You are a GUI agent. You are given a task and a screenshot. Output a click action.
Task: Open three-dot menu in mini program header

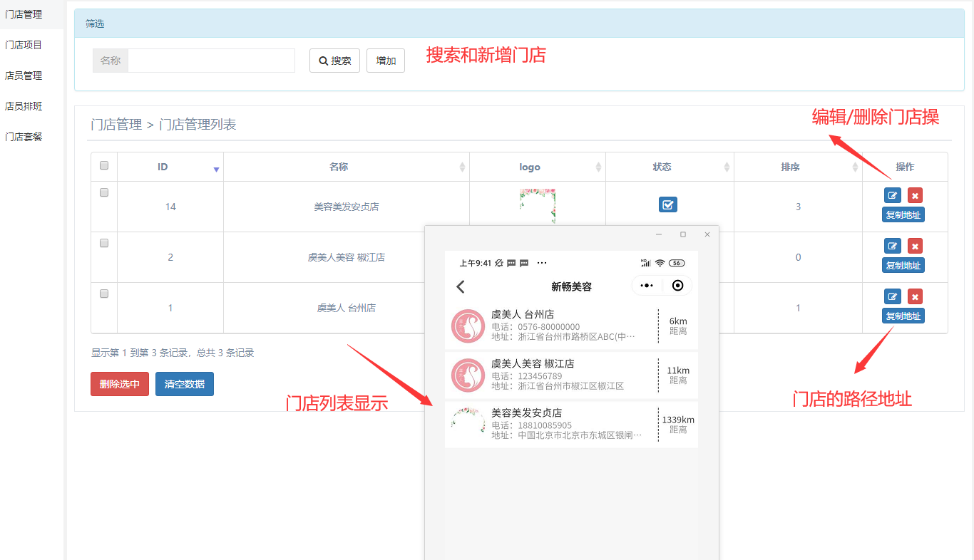(647, 286)
